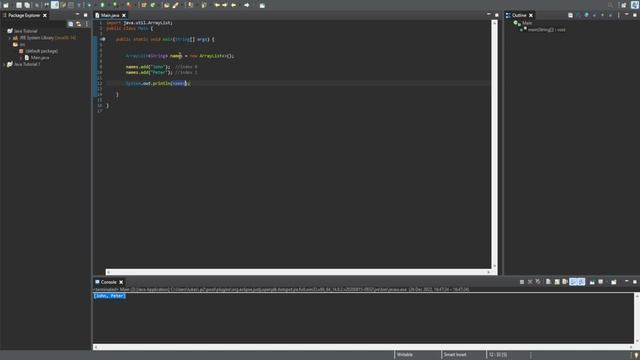Run the program with green Run button
The width and height of the screenshot is (640, 360).
102,5
